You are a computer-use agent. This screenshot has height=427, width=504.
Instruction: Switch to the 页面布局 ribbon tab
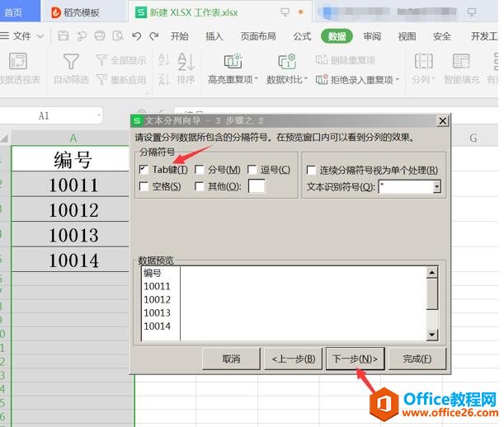pos(258,36)
